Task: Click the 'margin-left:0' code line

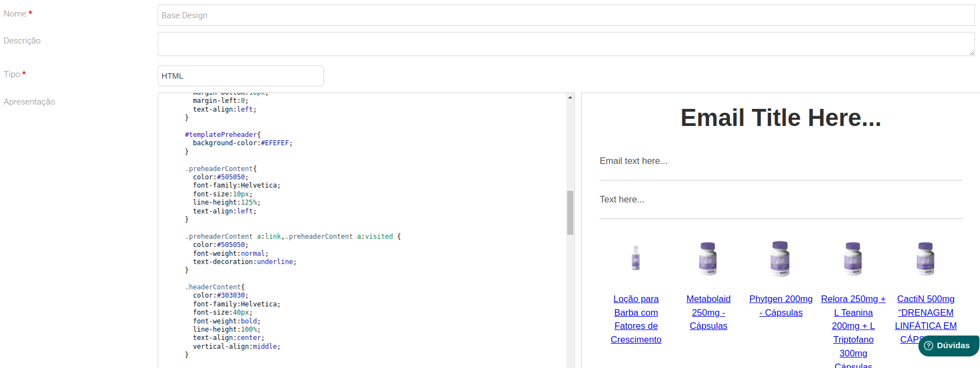Action: tap(221, 101)
